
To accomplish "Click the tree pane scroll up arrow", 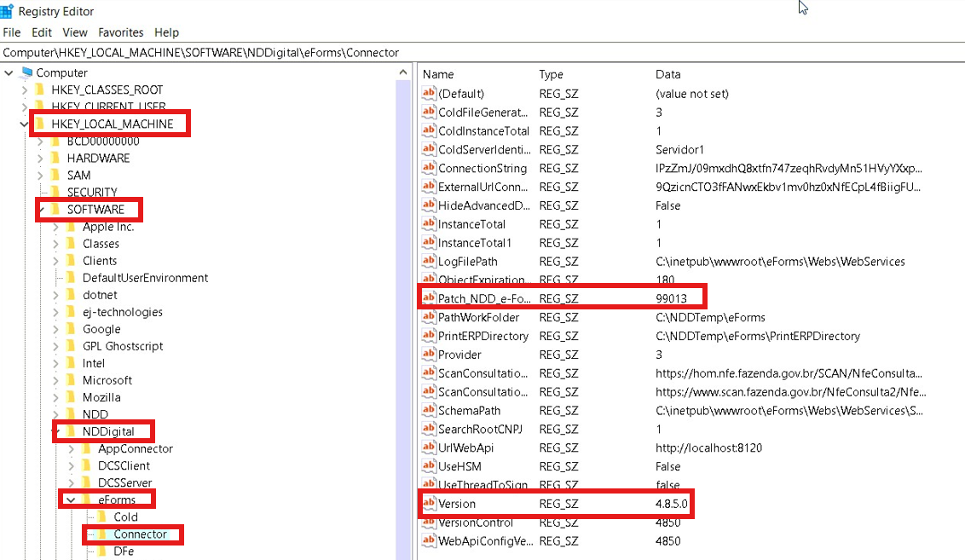I will pos(403,72).
